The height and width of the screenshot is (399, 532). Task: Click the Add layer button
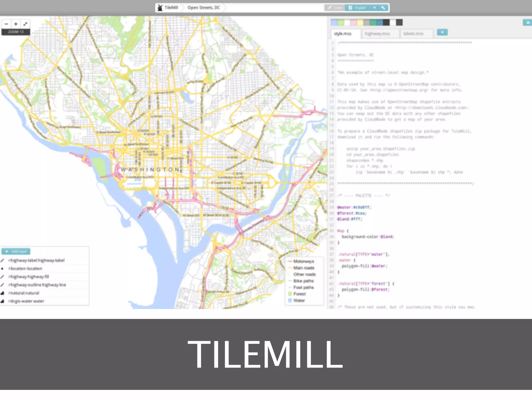[x=16, y=251]
